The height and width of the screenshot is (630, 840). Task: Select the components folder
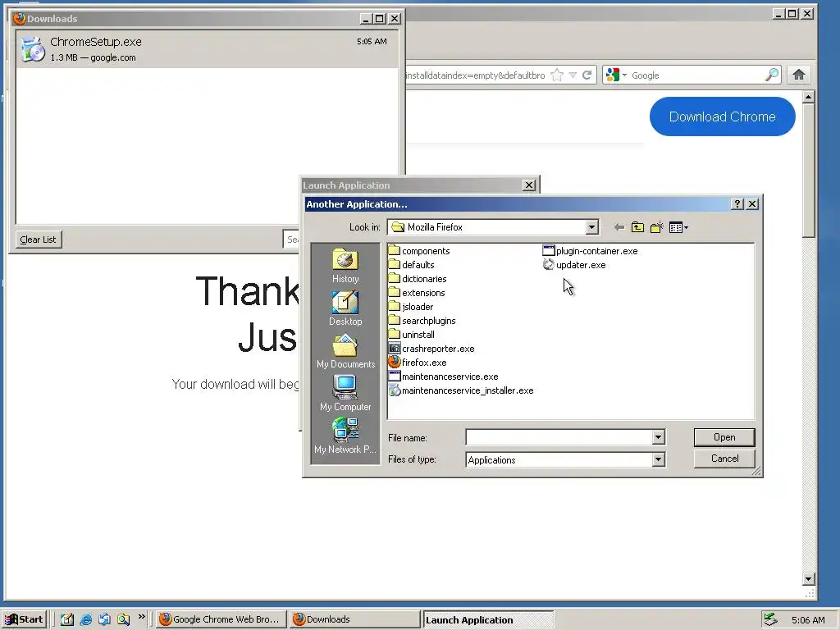419,251
